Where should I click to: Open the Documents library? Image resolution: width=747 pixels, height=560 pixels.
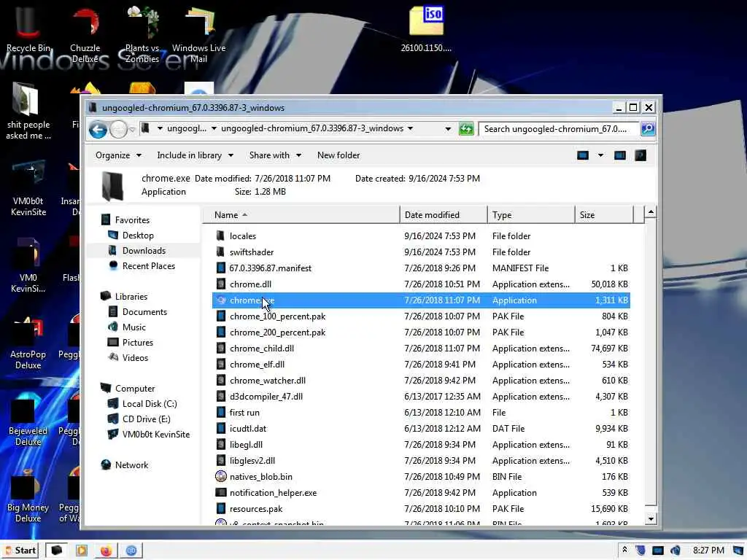(144, 312)
